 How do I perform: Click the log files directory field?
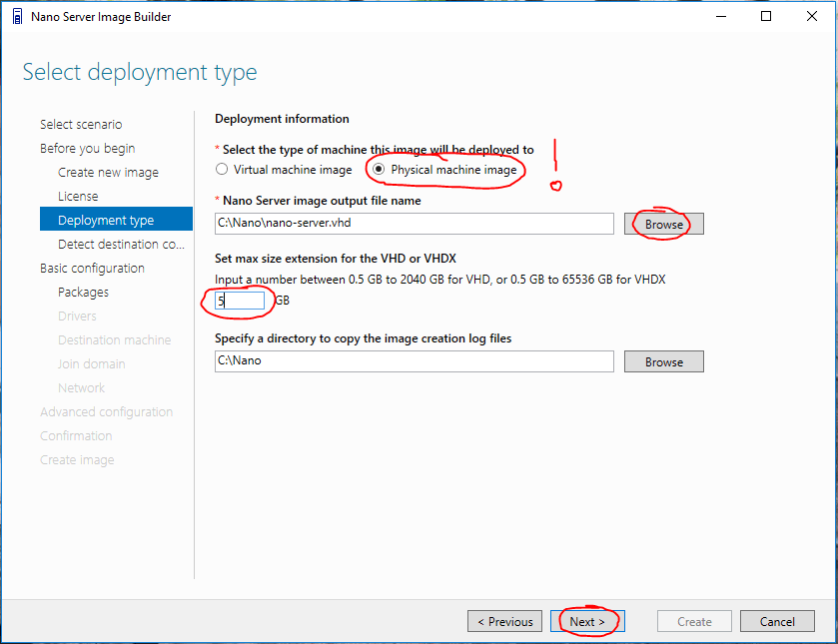[x=415, y=361]
